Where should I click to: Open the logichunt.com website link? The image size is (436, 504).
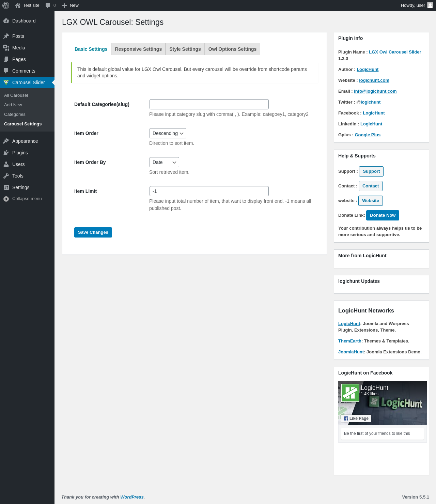click(374, 80)
